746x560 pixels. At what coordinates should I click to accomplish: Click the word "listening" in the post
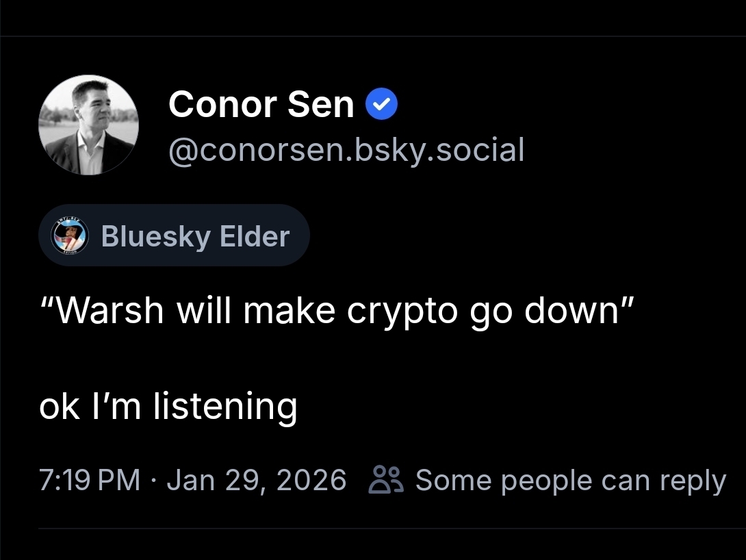coord(225,407)
